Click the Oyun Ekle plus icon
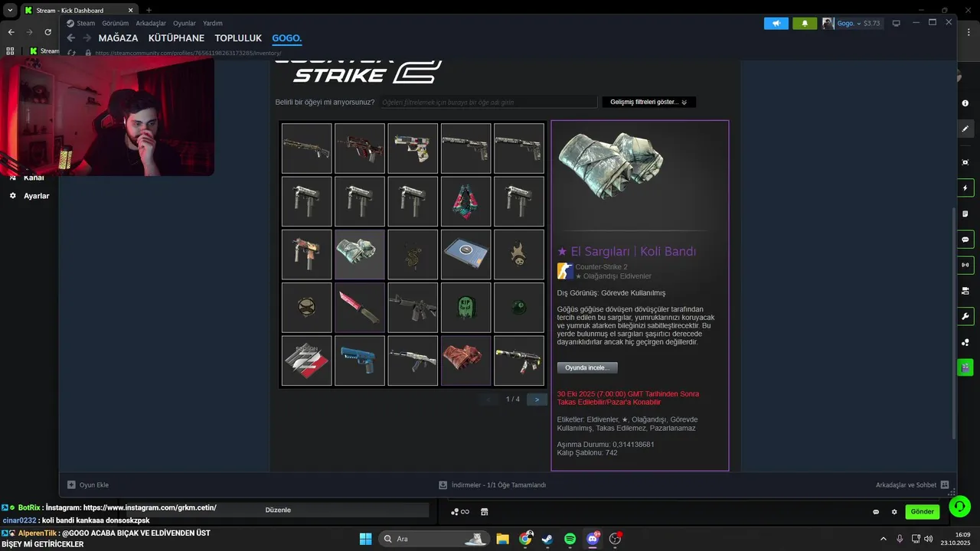The width and height of the screenshot is (980, 551). coord(71,485)
